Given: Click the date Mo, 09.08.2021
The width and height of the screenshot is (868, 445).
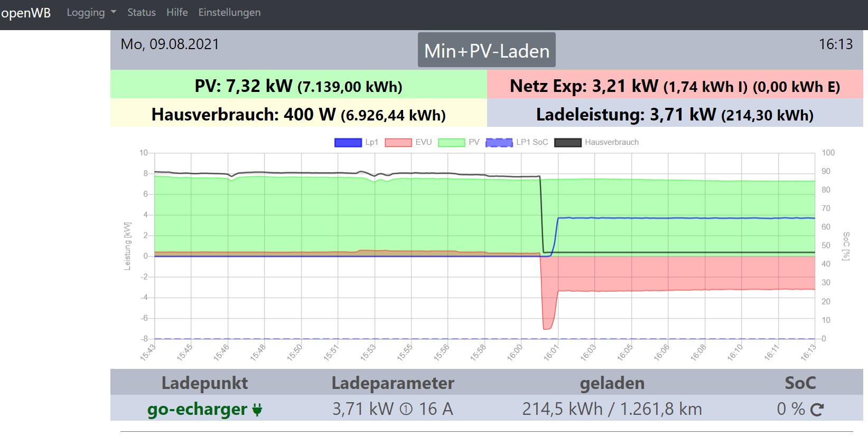Looking at the screenshot, I should [x=170, y=44].
